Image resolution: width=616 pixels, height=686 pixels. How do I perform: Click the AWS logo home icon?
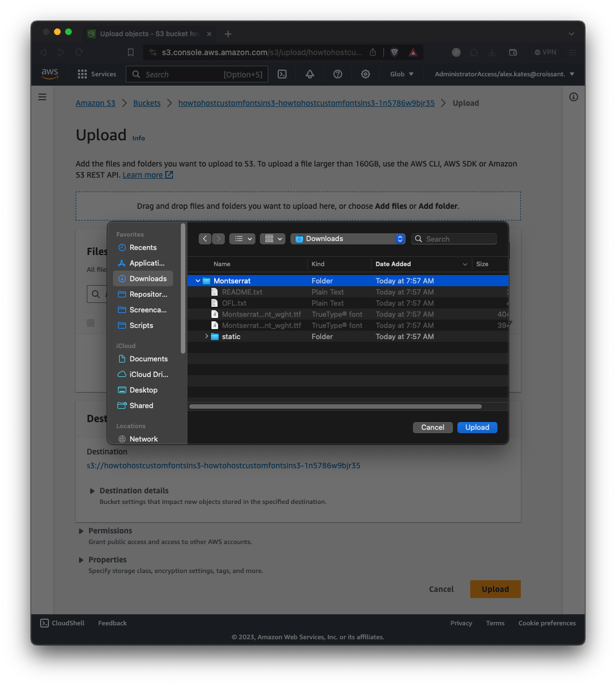tap(50, 74)
